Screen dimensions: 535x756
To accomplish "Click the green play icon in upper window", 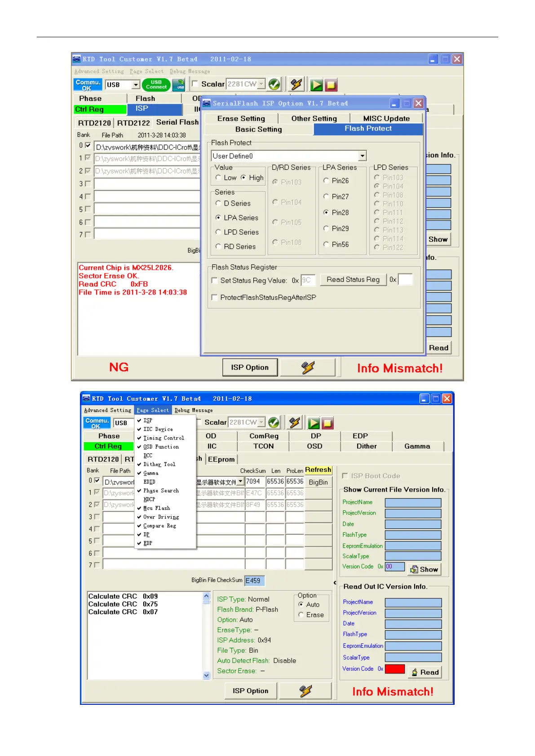I will coord(316,84).
